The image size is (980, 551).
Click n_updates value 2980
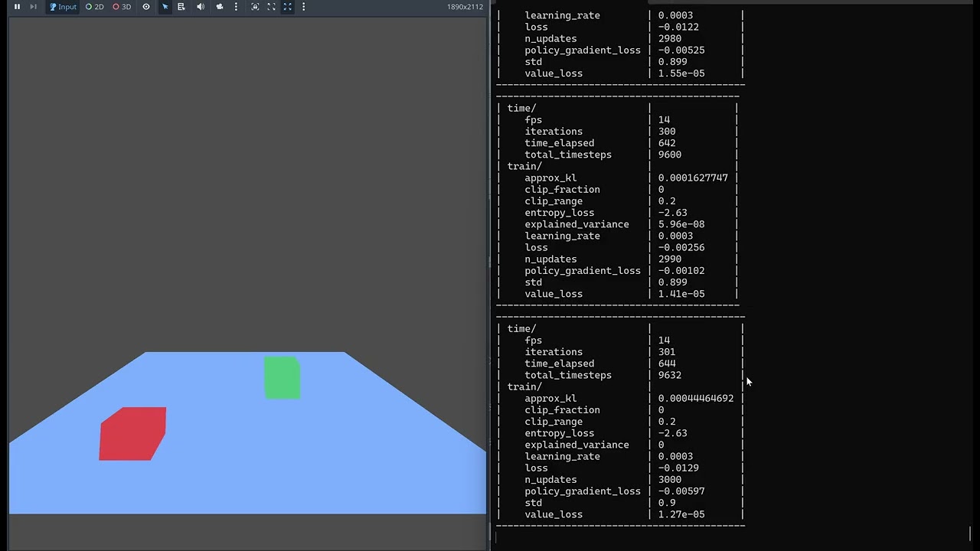(x=670, y=38)
